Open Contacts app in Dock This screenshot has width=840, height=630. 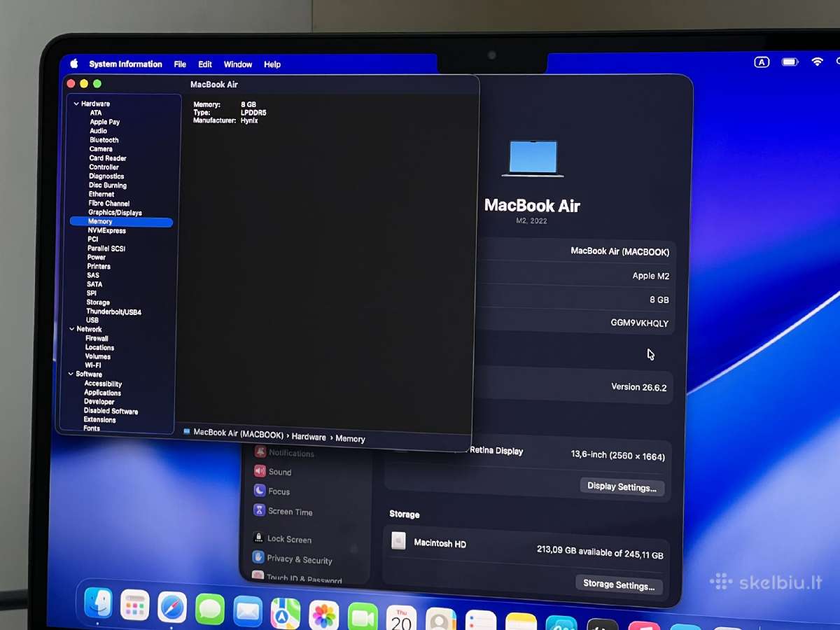[440, 619]
